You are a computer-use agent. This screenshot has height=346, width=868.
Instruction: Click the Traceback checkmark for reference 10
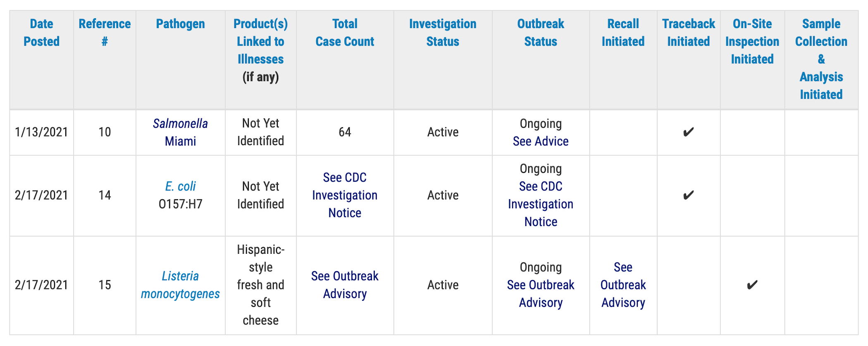click(x=688, y=132)
